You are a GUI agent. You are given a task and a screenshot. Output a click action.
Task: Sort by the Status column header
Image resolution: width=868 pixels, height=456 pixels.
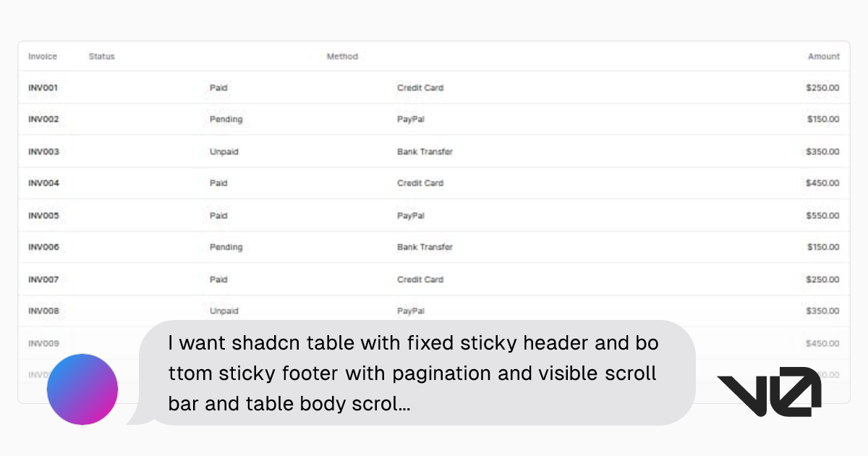101,56
